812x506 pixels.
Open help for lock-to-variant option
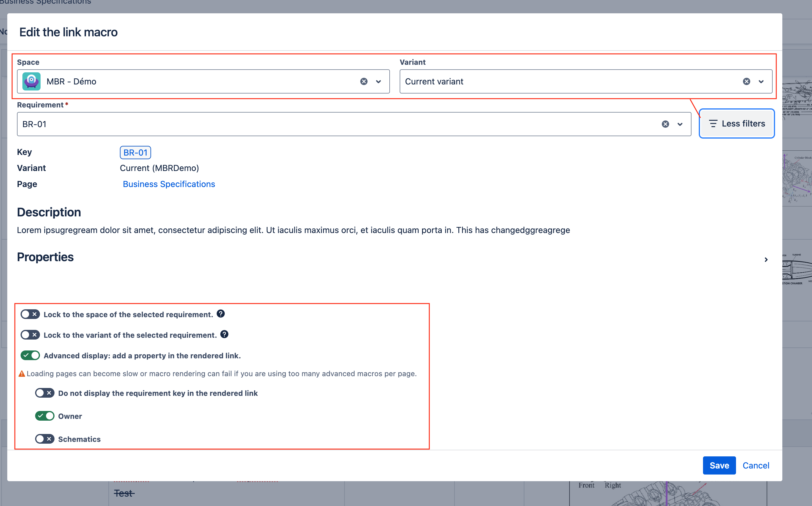[x=224, y=334]
